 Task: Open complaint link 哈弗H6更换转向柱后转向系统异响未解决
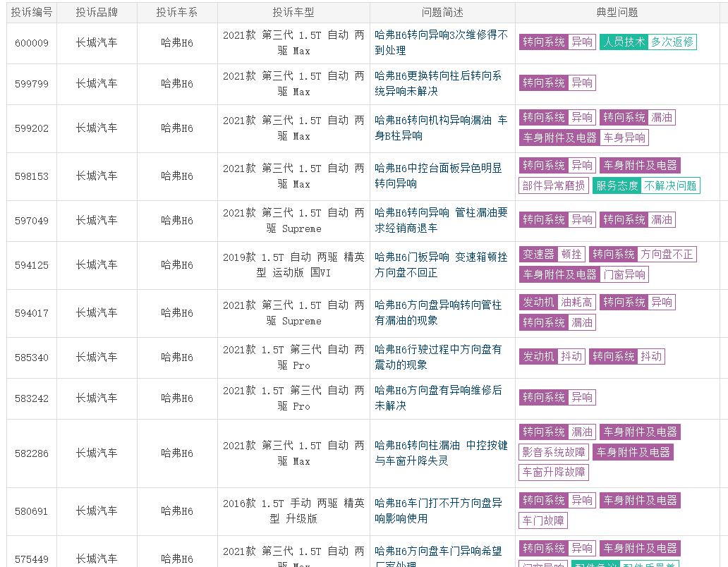point(438,83)
